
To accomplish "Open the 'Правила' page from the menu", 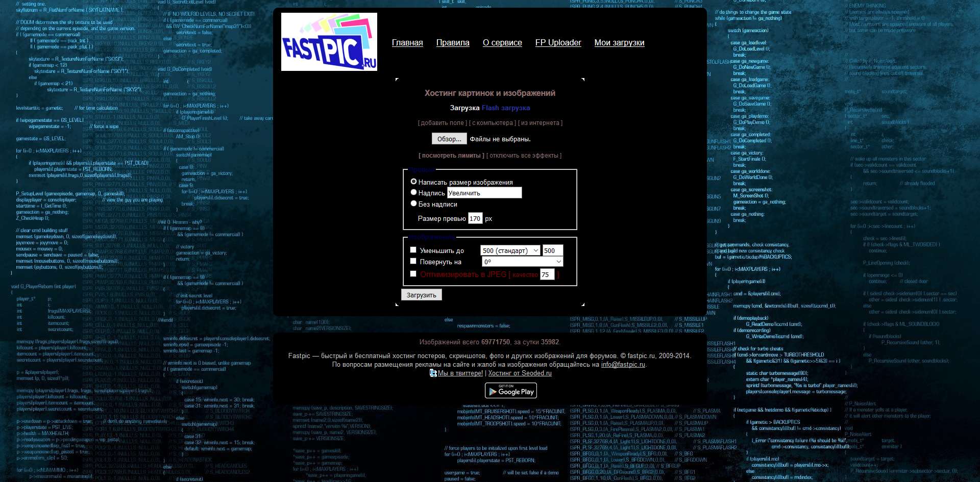I will pos(452,43).
